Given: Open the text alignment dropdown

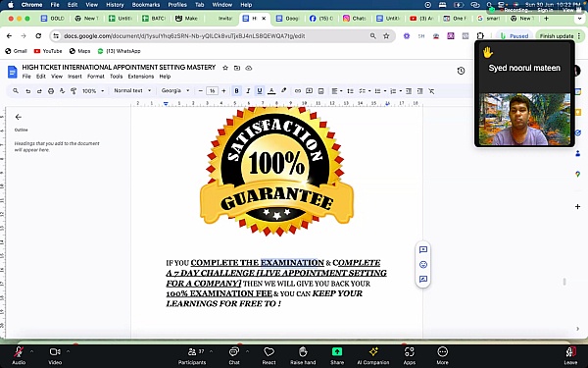Looking at the screenshot, I should pos(336,91).
